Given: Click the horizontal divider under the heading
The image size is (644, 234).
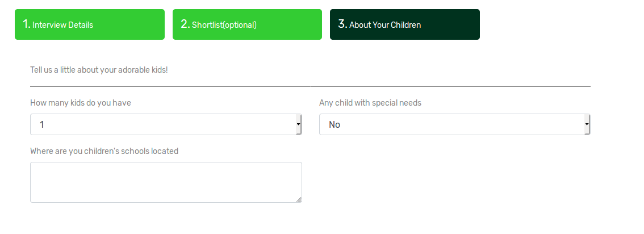Looking at the screenshot, I should [310, 86].
